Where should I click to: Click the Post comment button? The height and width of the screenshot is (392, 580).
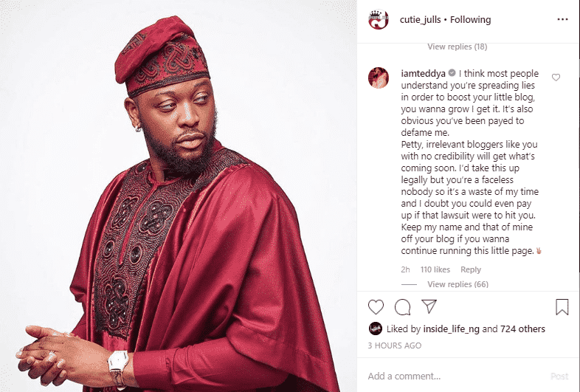559,376
